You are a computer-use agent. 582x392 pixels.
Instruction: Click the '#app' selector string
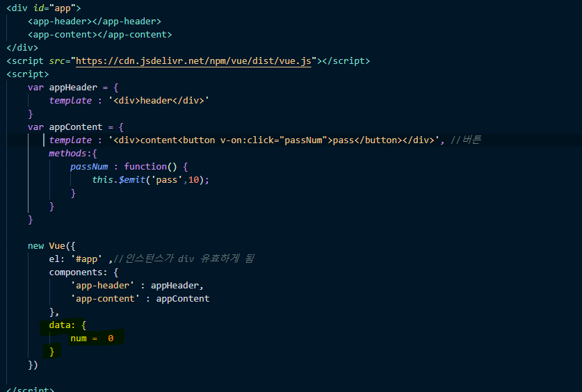(86, 259)
